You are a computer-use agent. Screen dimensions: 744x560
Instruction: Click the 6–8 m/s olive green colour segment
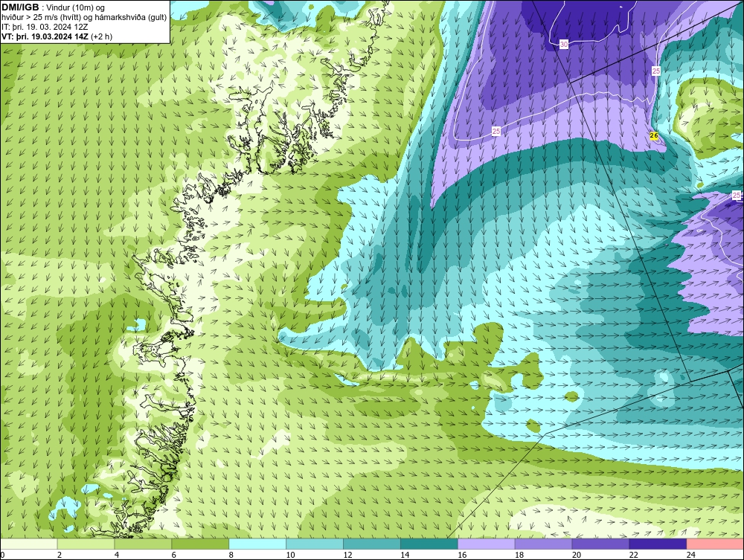click(200, 544)
